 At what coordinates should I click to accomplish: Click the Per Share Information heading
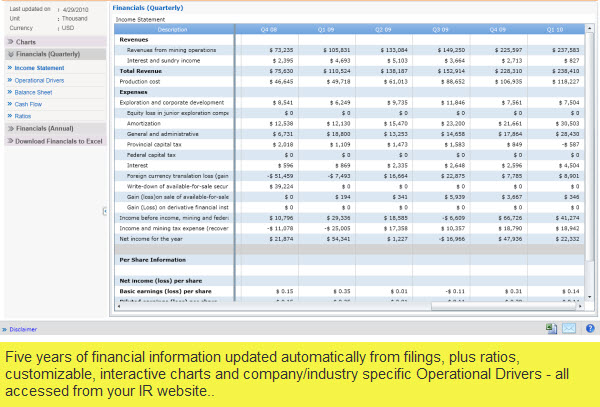point(152,260)
